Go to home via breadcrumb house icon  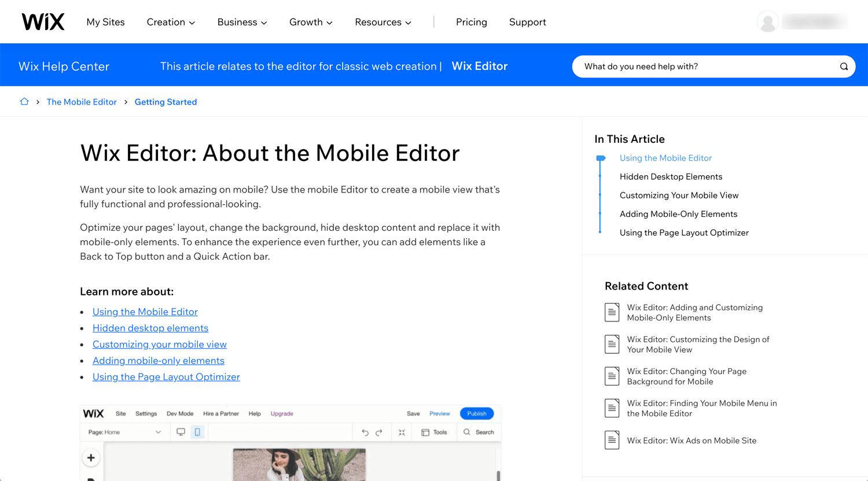click(x=24, y=102)
